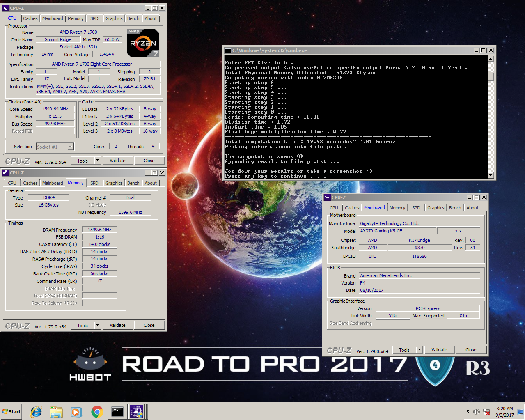Screen dimensions: 525x420
Task: Click the Show desktop button on the taskbar
Action: pos(520,412)
